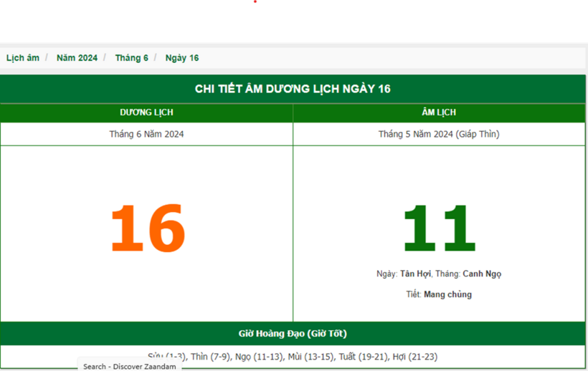588x371 pixels.
Task: Click the auspicious hours list with Thìn (7-9)
Action: pos(293,357)
